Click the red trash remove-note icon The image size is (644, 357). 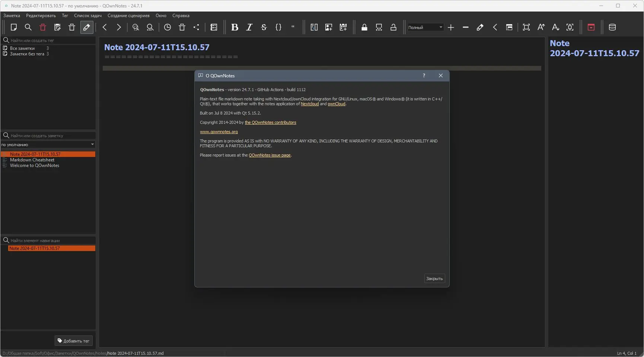tap(43, 27)
